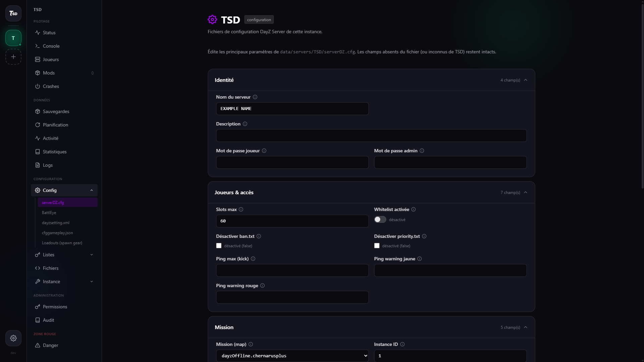This screenshot has width=644, height=362.
Task: Expand the Listes menu
Action: pyautogui.click(x=64, y=255)
